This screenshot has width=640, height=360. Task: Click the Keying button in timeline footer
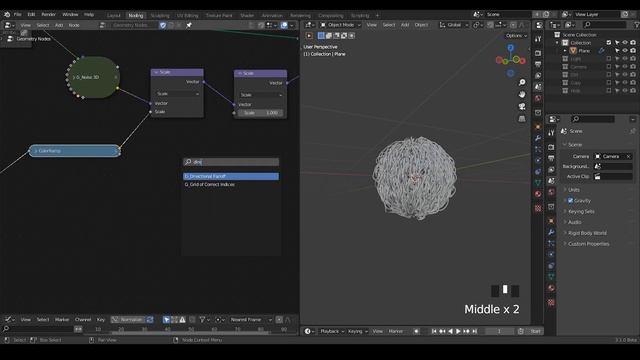click(x=358, y=331)
